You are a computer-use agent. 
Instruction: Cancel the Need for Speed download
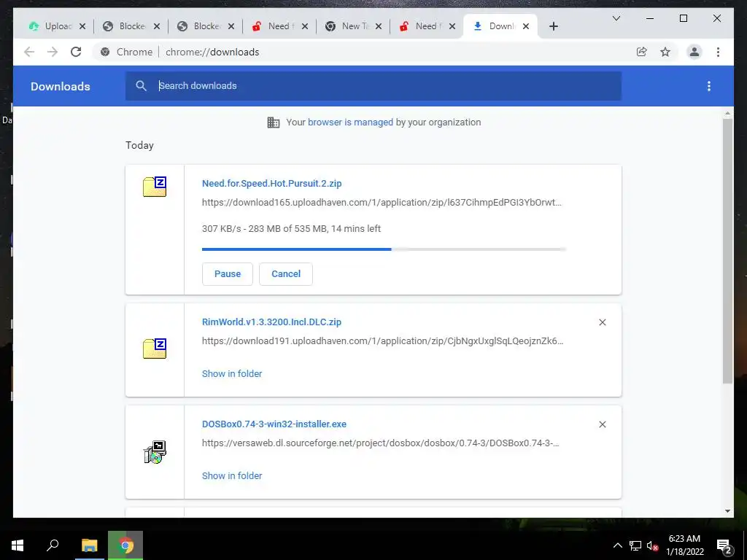tap(286, 274)
